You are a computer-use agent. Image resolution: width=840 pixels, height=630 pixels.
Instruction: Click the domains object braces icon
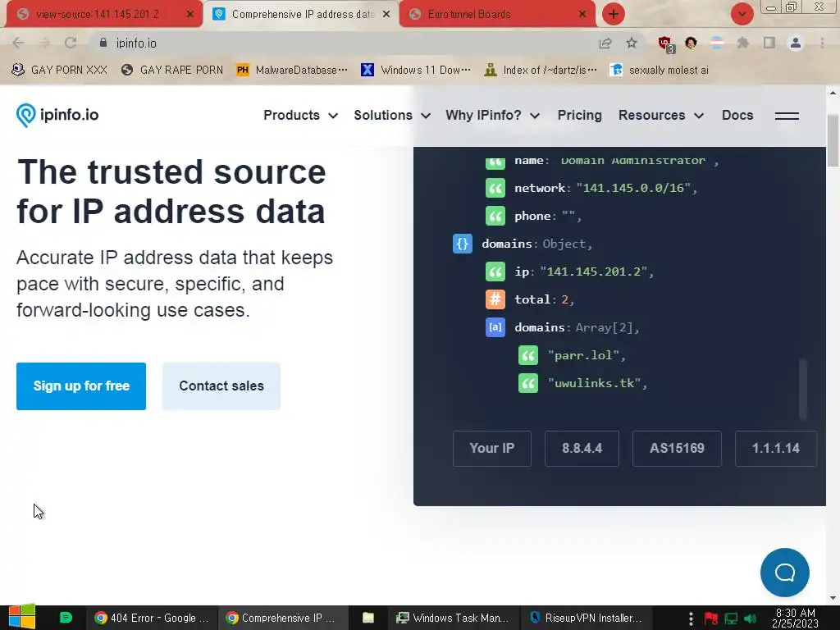click(x=463, y=244)
